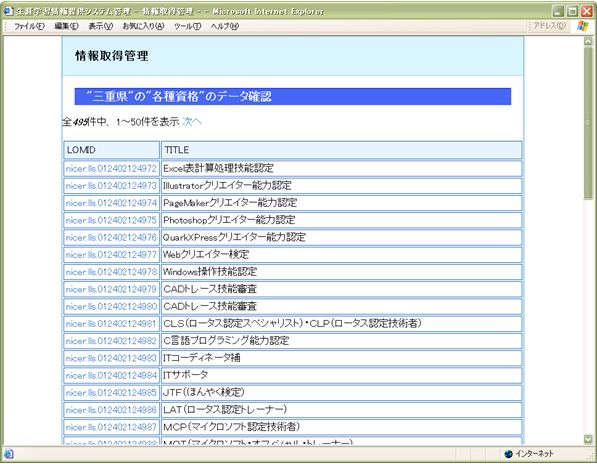Open link nicer.lls.012402124973

click(111, 186)
